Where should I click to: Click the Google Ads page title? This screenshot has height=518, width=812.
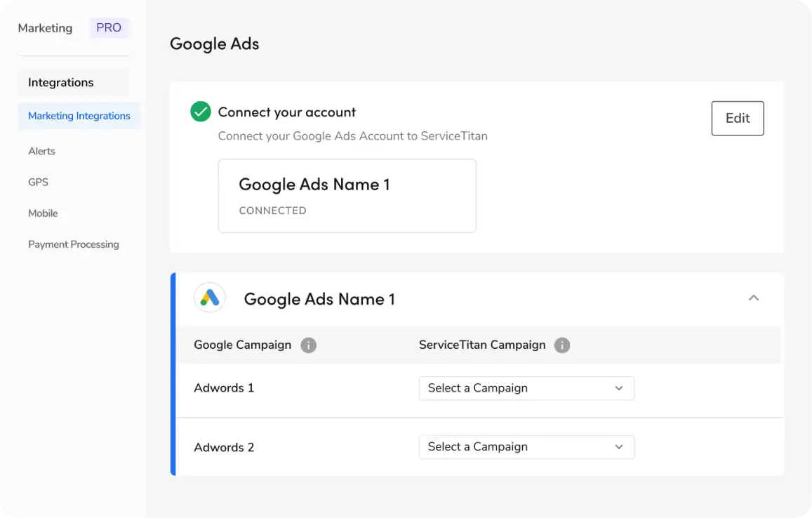tap(214, 44)
